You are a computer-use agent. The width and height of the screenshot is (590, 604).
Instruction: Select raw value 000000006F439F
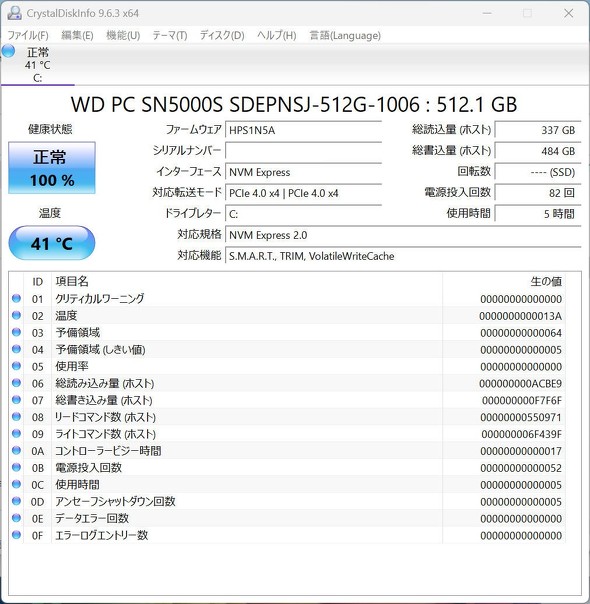[521, 434]
